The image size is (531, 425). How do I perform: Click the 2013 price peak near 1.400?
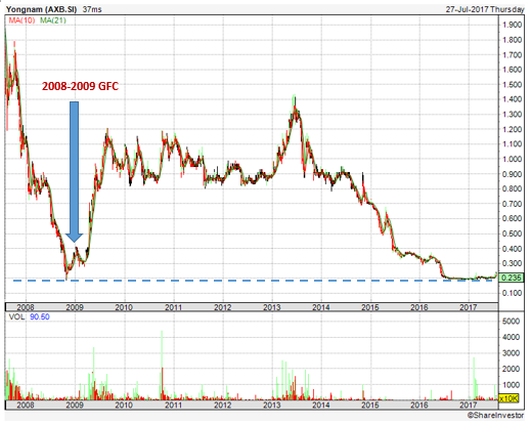click(295, 98)
